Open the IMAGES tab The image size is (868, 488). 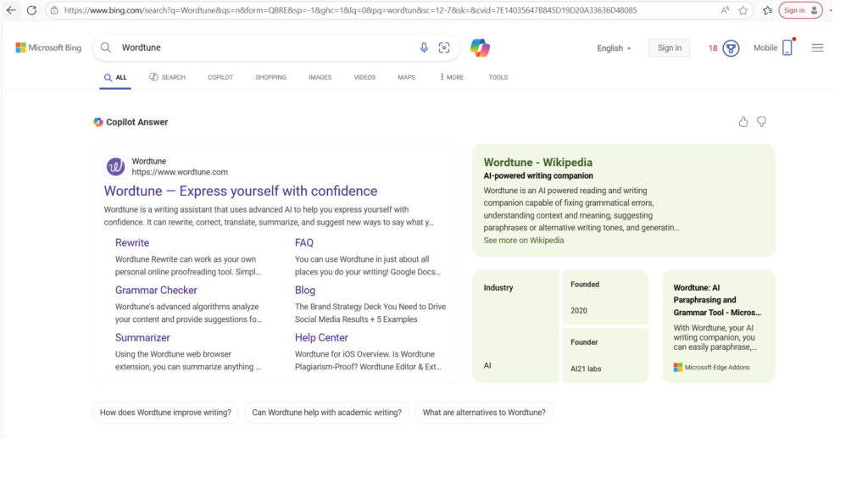click(x=320, y=77)
